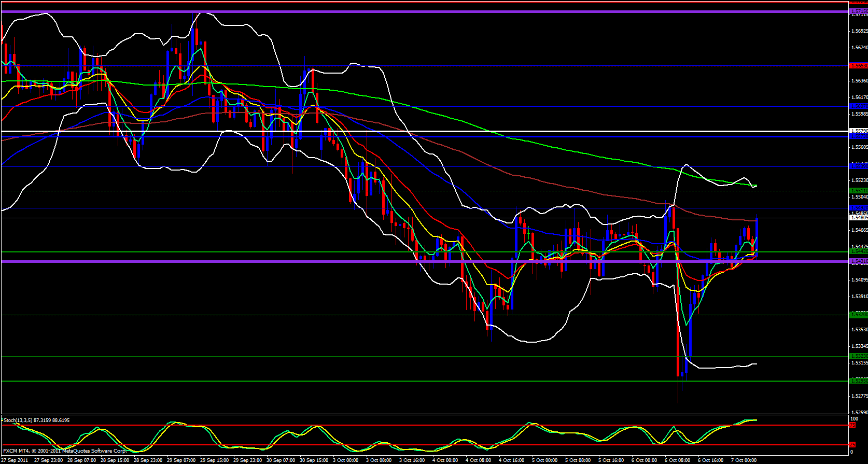Viewport: 868px width, 464px height.
Task: Click the 1.56925 price scale value
Action: [859, 31]
